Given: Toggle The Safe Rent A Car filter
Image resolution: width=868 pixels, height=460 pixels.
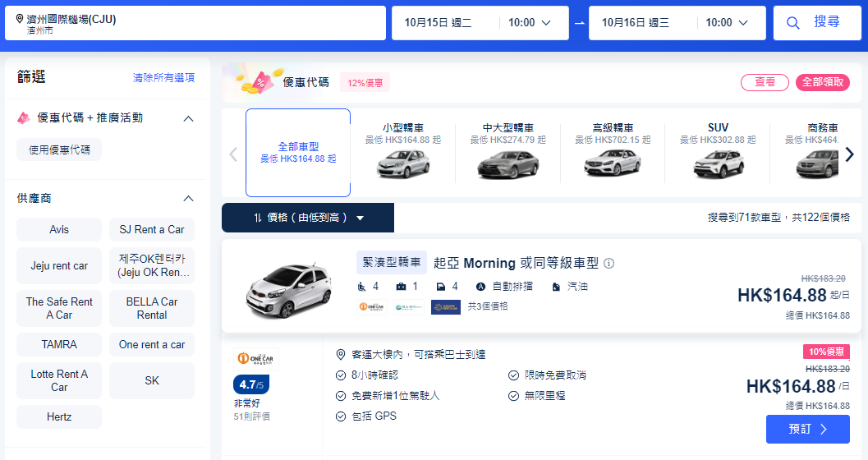Looking at the screenshot, I should 59,308.
